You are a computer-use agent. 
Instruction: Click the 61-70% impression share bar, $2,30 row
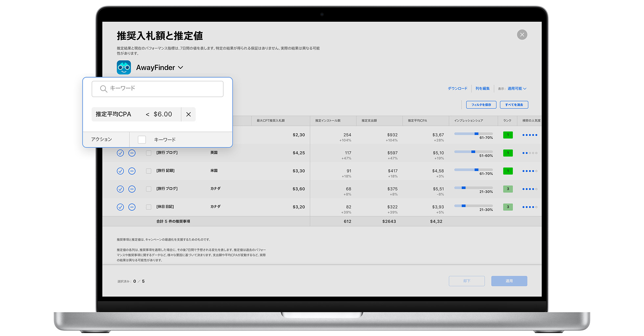click(x=473, y=134)
